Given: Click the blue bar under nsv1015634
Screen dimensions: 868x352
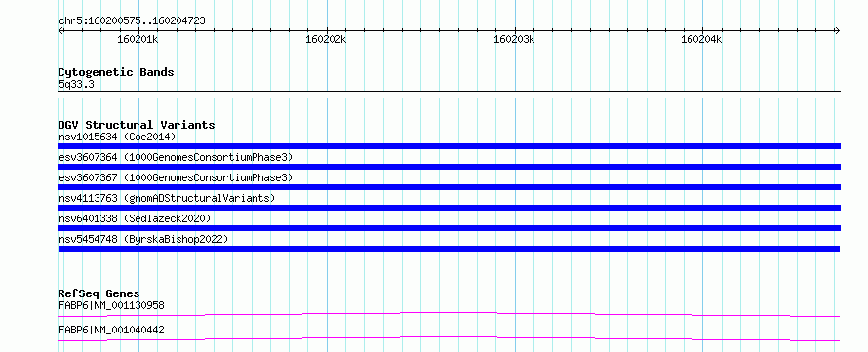Looking at the screenshot, I should click(449, 146).
